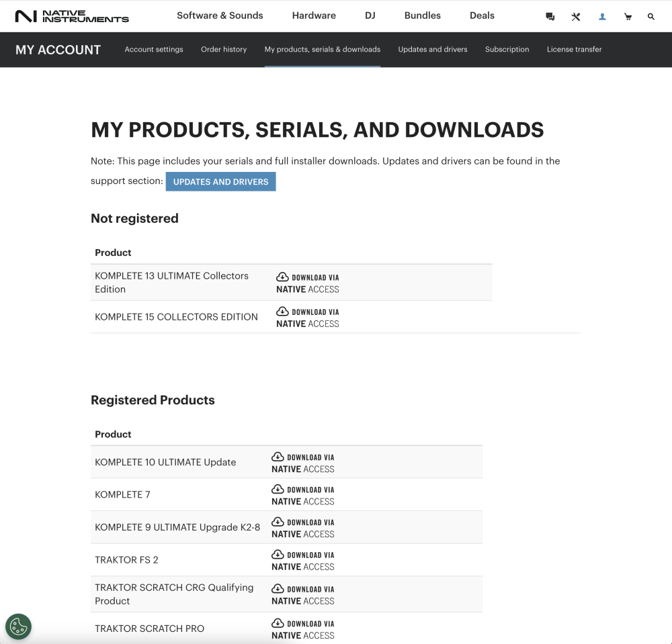The image size is (672, 644).
Task: Select the TRAKTOR FS 2 product name
Action: (x=126, y=559)
